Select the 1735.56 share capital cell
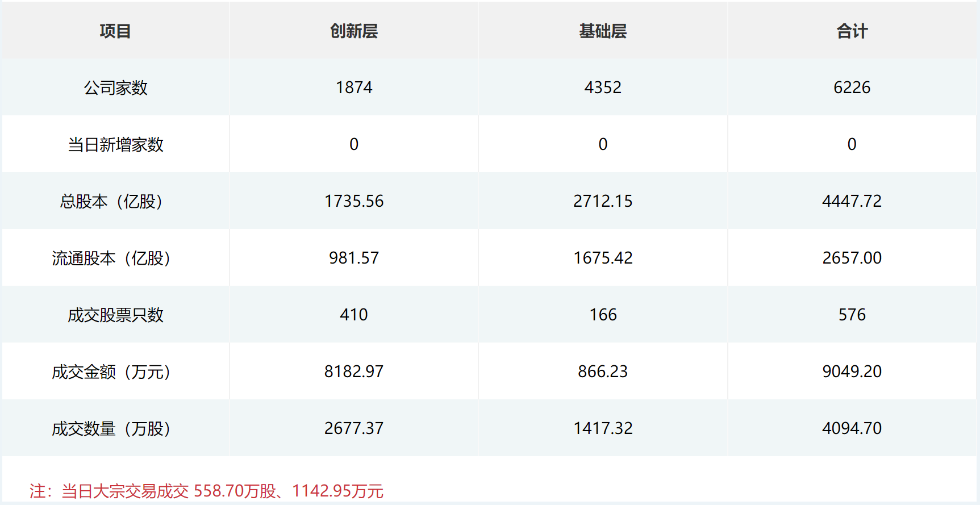980x505 pixels. (354, 201)
